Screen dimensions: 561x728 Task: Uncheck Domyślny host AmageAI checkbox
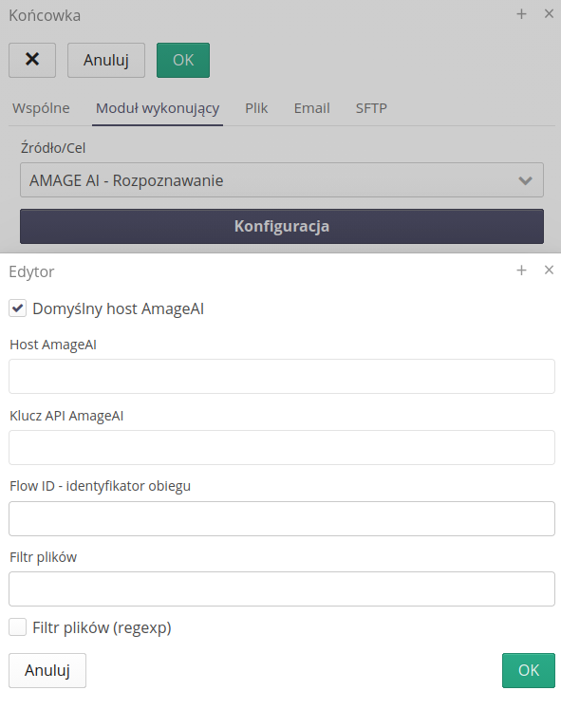coord(18,308)
